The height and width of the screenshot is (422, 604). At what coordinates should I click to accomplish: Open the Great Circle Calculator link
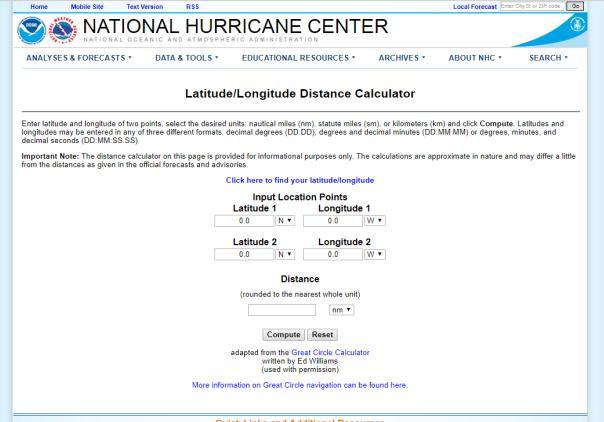[331, 352]
